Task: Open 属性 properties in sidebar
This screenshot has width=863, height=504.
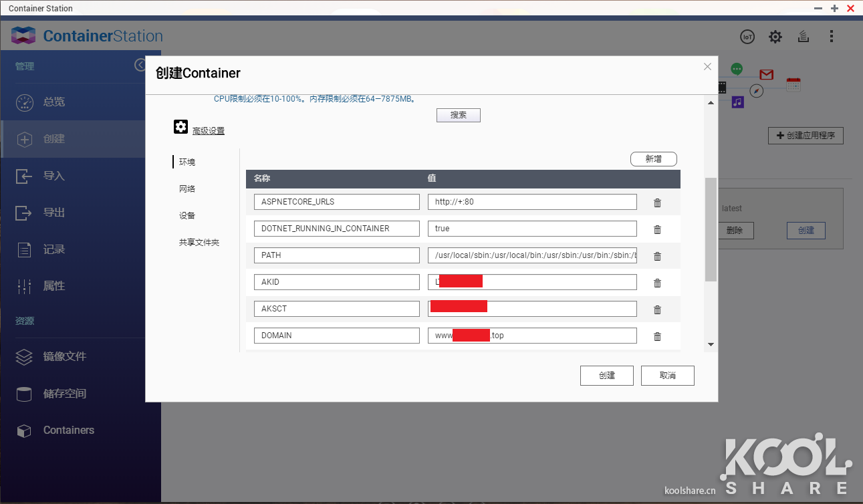Action: pos(73,286)
